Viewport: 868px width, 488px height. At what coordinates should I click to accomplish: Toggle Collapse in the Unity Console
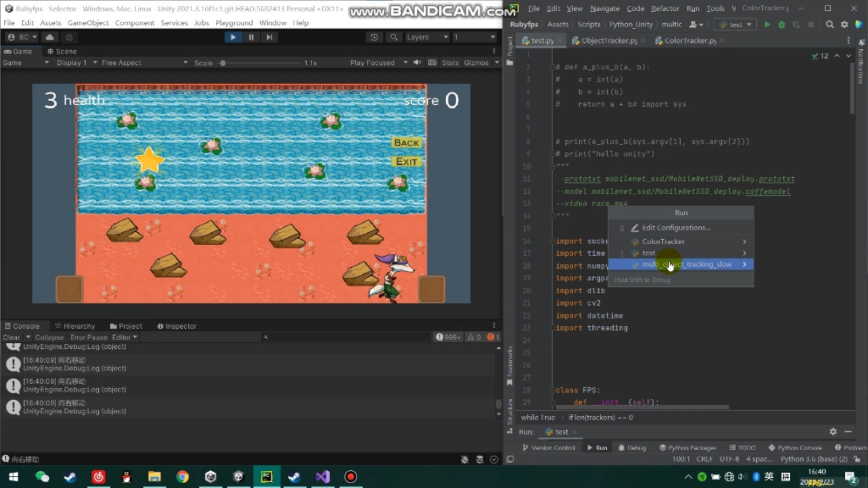click(48, 336)
